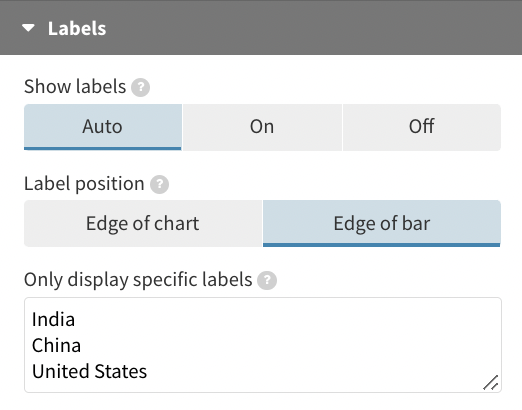Place cursor on the India line

coord(53,319)
